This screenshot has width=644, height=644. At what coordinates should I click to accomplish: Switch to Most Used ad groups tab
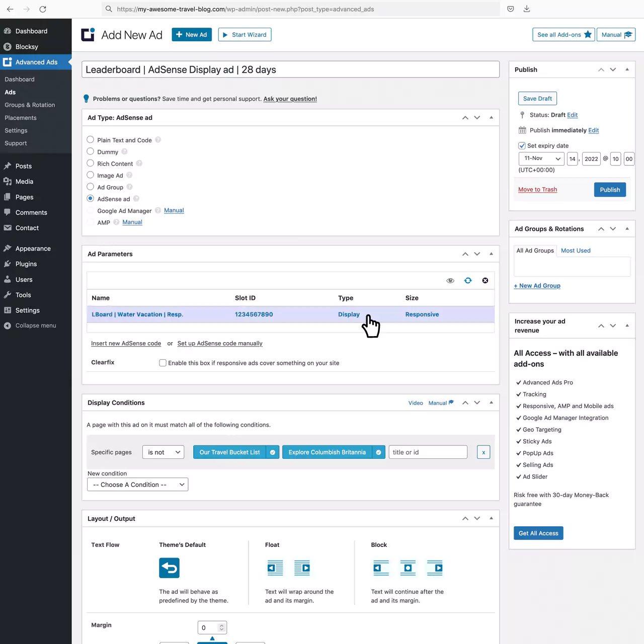(x=576, y=251)
